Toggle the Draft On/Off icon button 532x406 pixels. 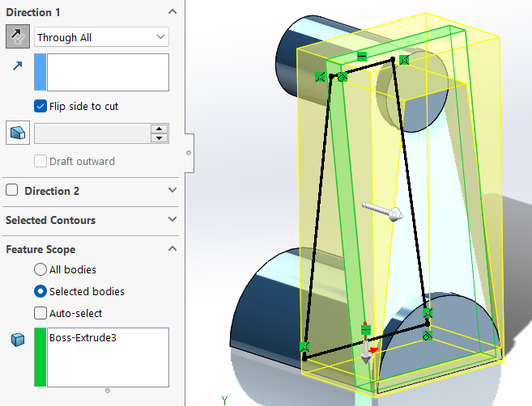[17, 133]
